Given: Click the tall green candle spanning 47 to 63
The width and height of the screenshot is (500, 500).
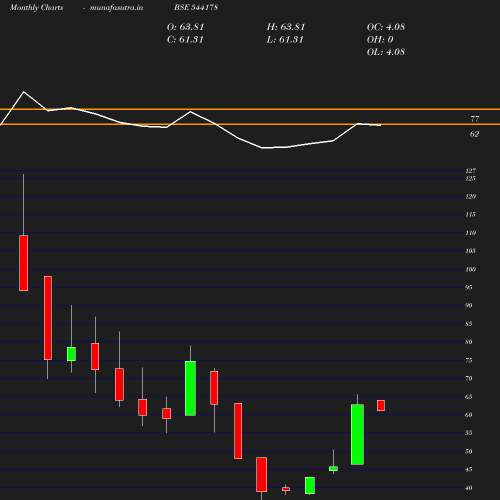Looking at the screenshot, I should (x=357, y=434).
